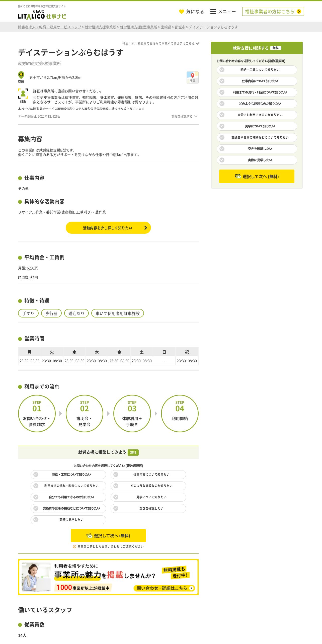
Task: Open the 地図 map icon
Action: coord(193,77)
